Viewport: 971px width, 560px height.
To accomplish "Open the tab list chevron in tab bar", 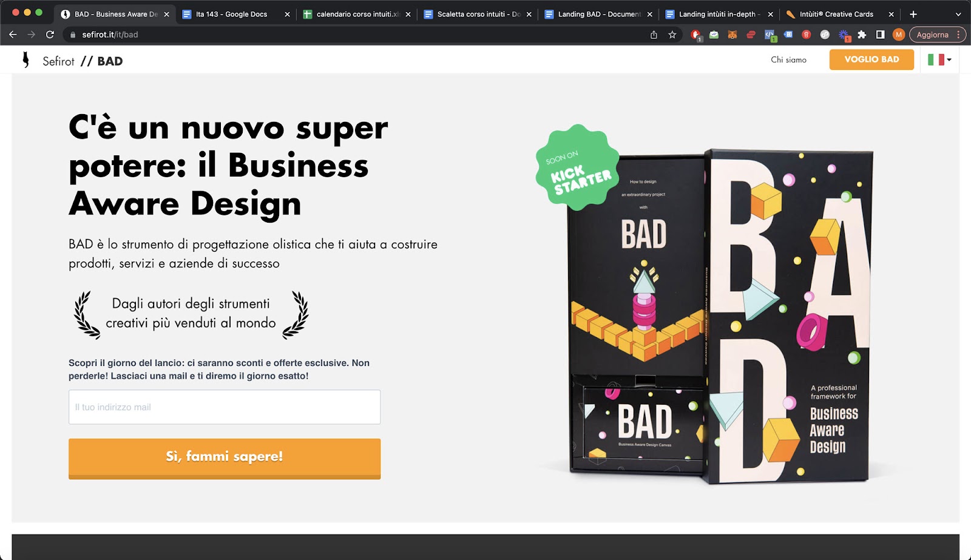I will [958, 14].
